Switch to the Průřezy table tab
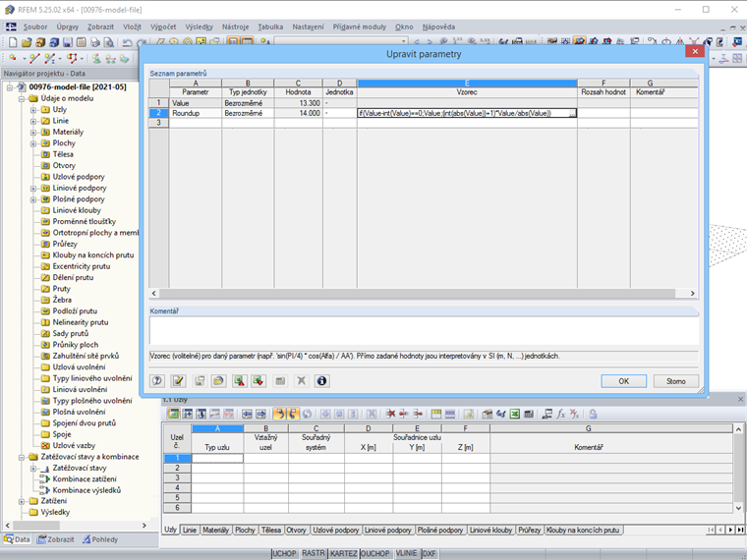747x560 pixels. point(529,530)
